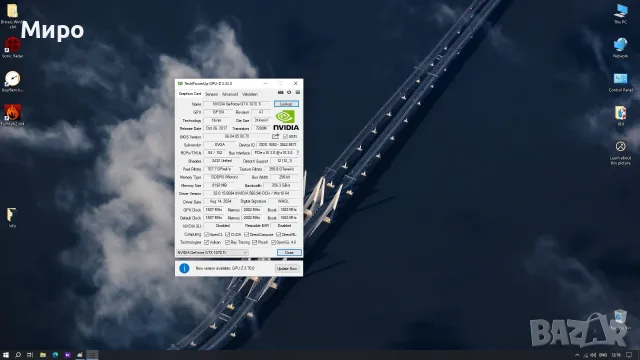
Task: Toggle the OpenCL checkbox
Action: coord(207,234)
